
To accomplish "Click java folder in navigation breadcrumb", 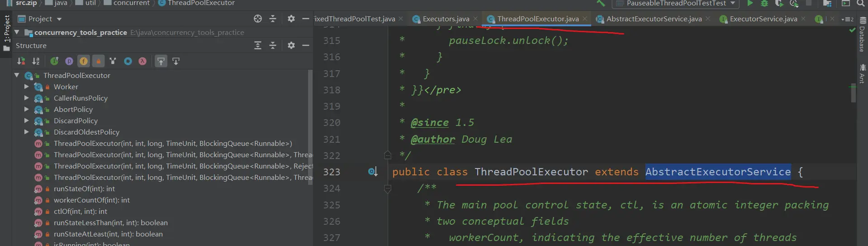I will coord(56,3).
